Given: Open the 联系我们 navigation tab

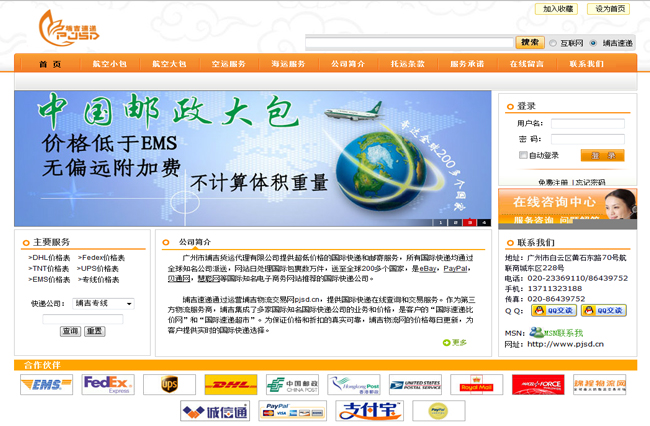Looking at the screenshot, I should tap(586, 64).
